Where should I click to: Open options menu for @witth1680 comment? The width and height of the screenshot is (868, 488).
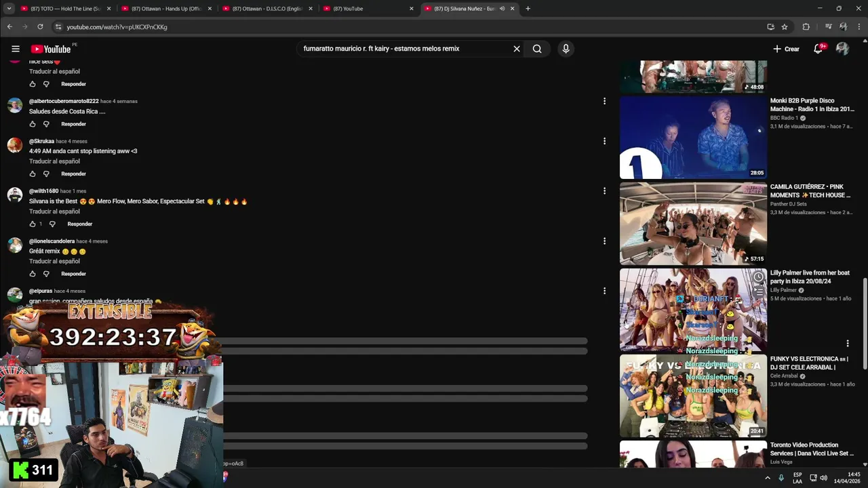604,191
